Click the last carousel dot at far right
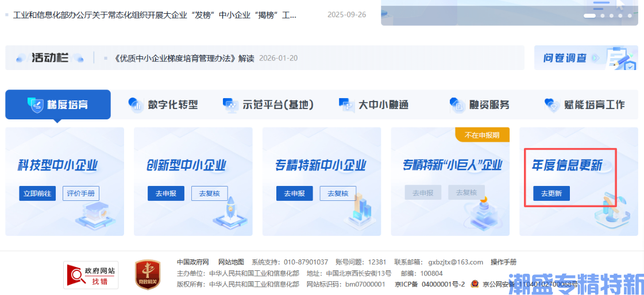 (630, 15)
